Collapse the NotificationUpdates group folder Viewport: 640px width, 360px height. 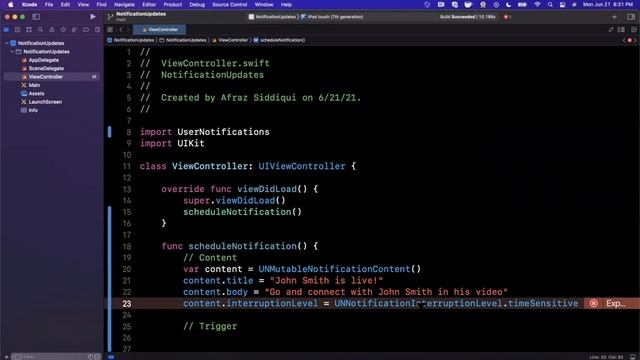[12, 51]
